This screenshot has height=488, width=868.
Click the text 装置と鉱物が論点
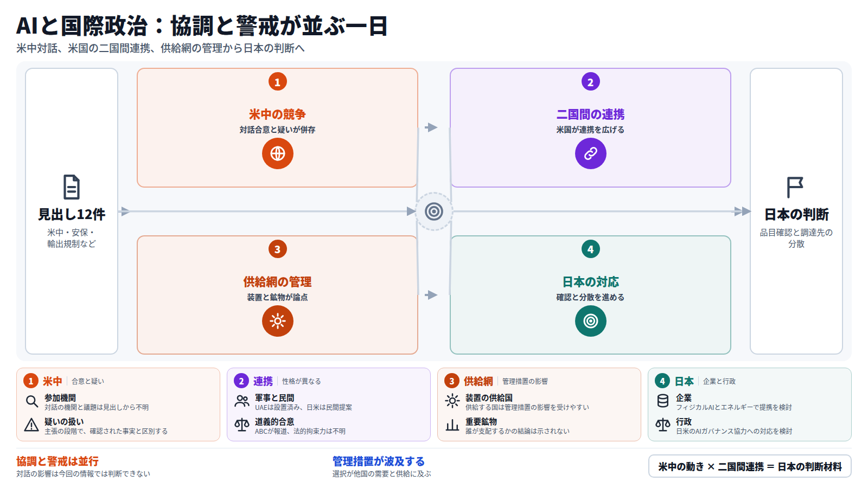[278, 298]
